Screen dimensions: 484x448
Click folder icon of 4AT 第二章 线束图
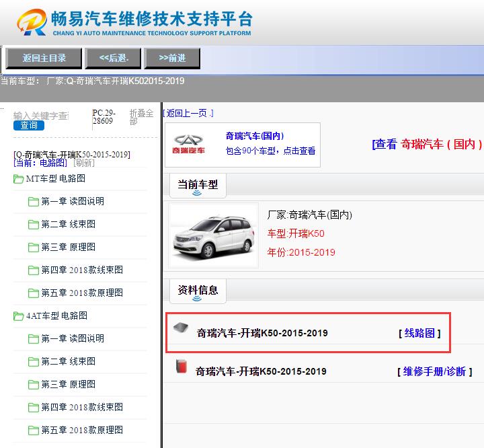tap(34, 362)
